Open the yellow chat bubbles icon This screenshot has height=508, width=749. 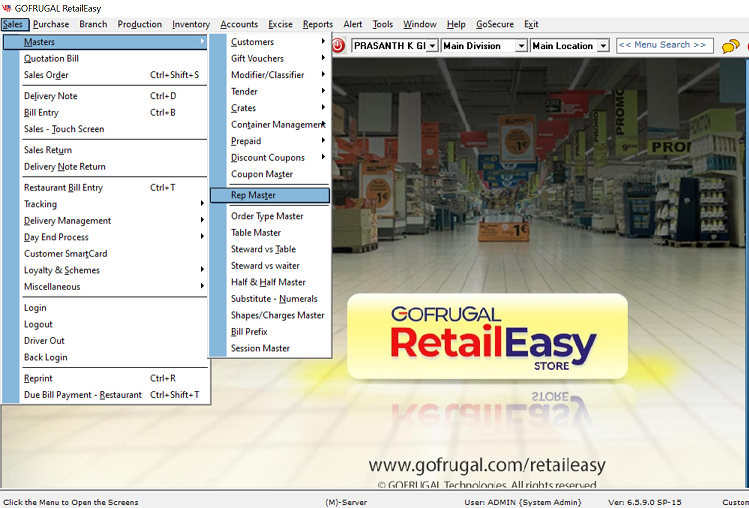pos(732,46)
